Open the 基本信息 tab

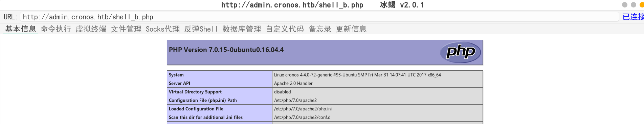(21, 29)
